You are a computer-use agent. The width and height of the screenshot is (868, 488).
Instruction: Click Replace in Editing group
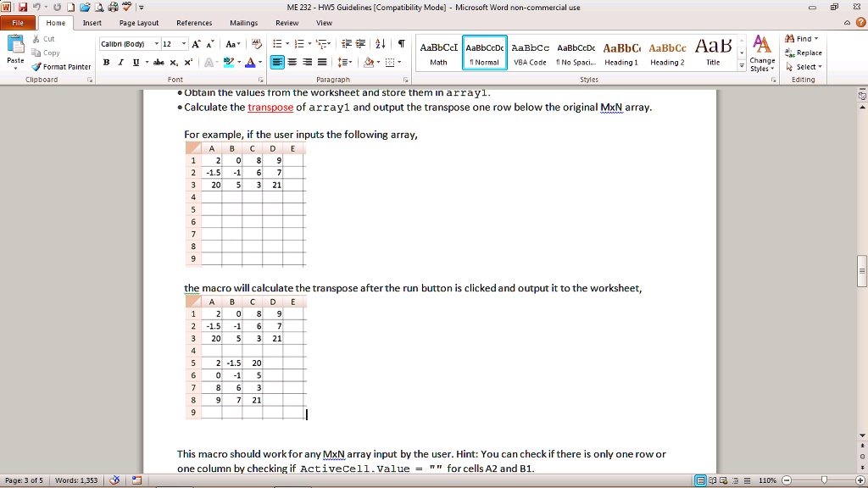click(x=804, y=53)
